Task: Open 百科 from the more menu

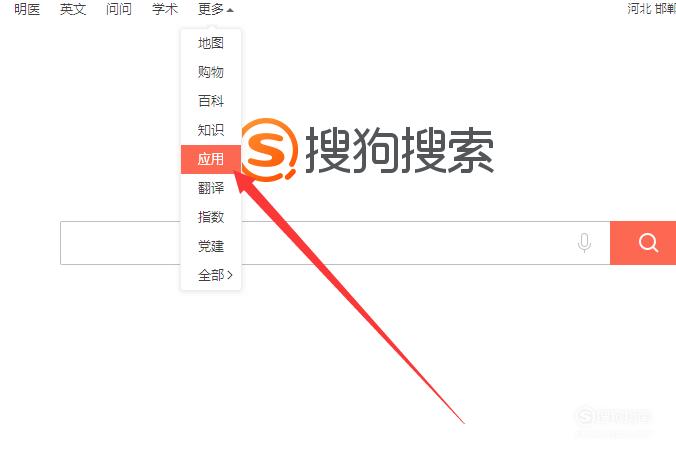Action: coord(211,101)
